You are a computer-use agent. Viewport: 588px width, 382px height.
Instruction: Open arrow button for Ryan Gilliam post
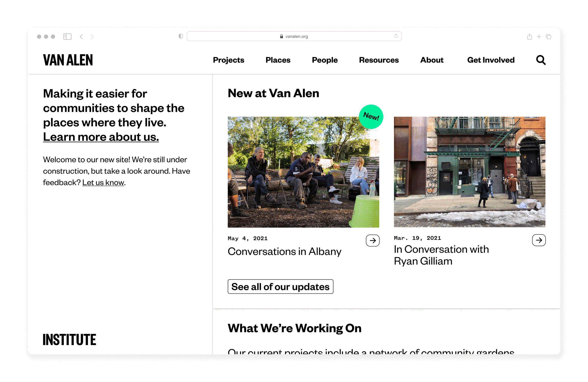[539, 240]
